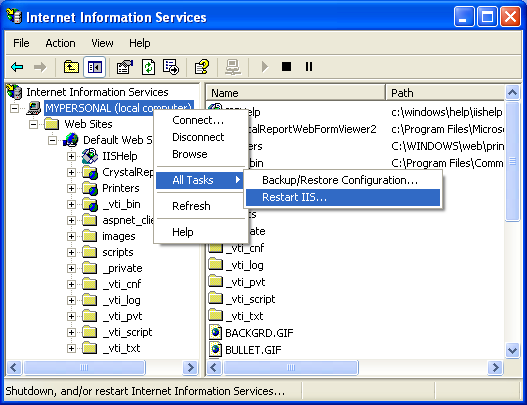Collapse the Default Web Site node
This screenshot has width=527, height=405.
(52, 140)
